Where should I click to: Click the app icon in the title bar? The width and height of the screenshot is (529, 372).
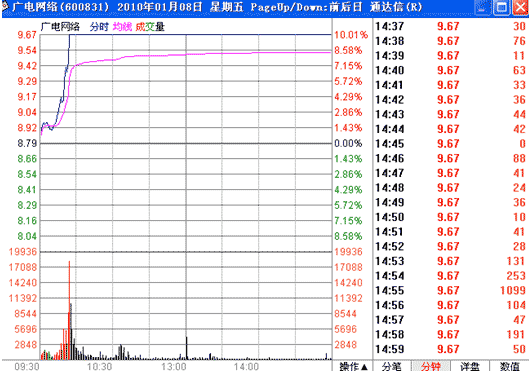click(x=5, y=6)
